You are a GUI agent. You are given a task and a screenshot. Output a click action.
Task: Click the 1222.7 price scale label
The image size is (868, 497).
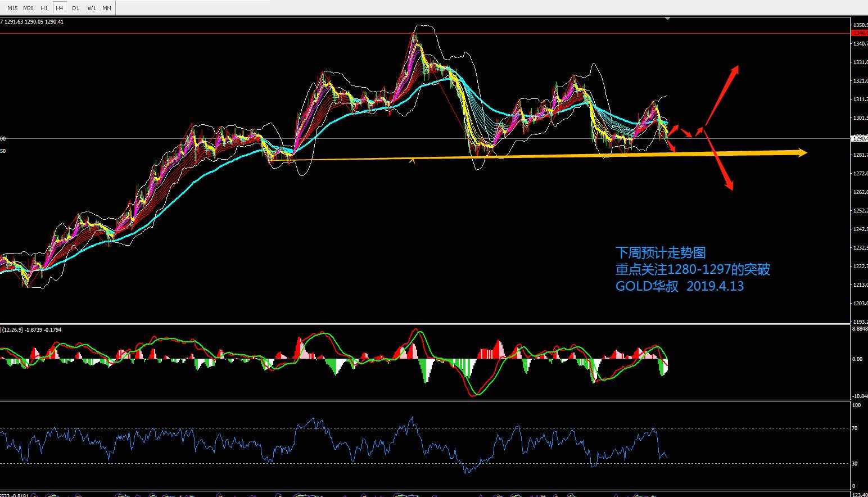pyautogui.click(x=860, y=266)
